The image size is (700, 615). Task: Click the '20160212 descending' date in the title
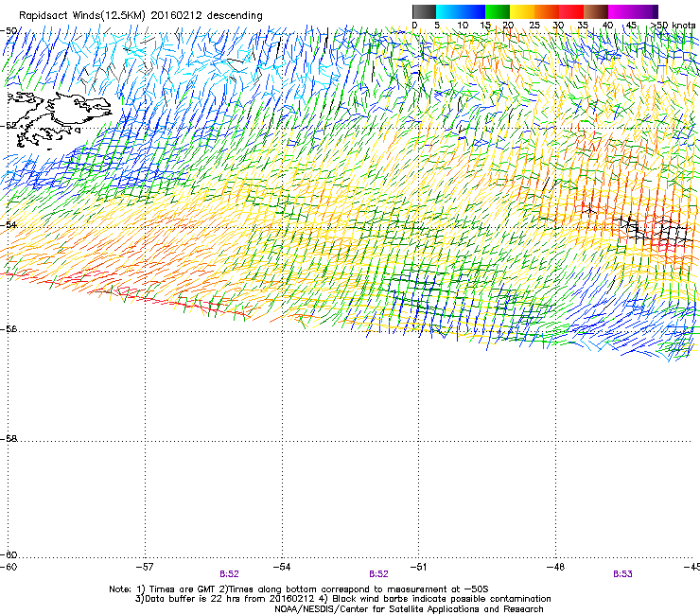[207, 15]
